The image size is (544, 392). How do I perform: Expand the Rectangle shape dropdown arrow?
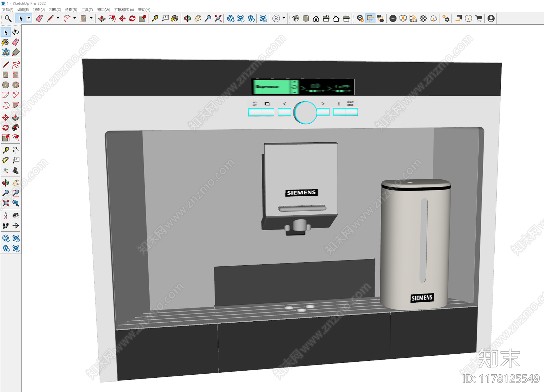pos(91,18)
